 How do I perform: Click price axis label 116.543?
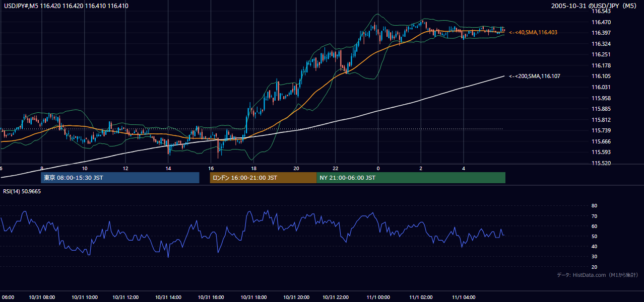pyautogui.click(x=601, y=11)
